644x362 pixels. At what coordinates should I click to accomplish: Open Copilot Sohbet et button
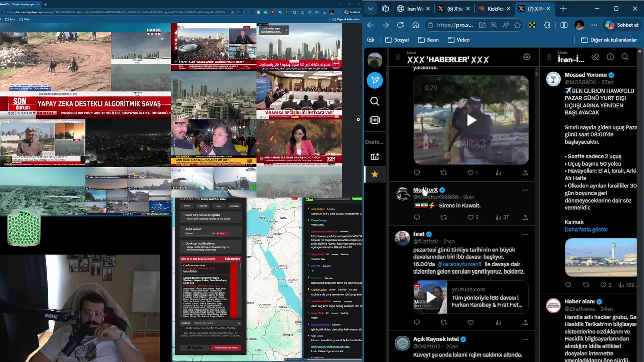[x=622, y=25]
